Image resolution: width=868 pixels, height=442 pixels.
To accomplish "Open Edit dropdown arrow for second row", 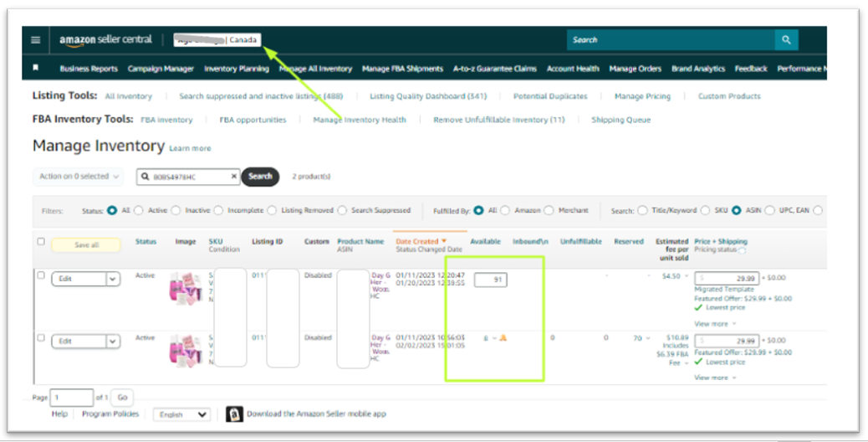I will (113, 342).
